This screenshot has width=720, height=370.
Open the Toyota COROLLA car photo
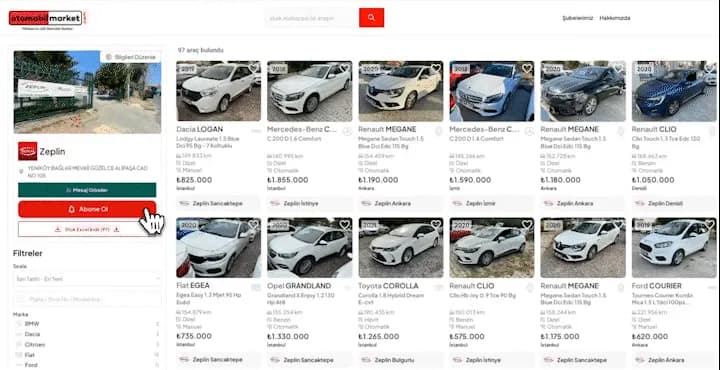400,247
